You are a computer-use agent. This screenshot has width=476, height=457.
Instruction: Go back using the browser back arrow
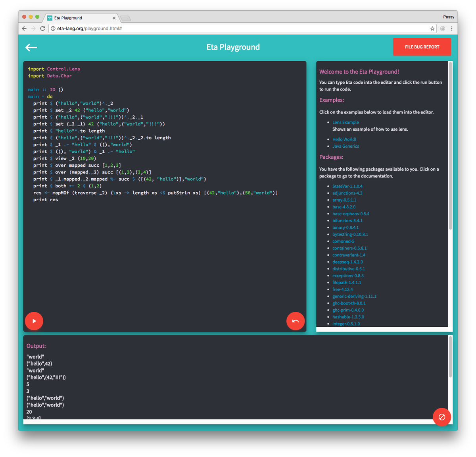[x=24, y=29]
